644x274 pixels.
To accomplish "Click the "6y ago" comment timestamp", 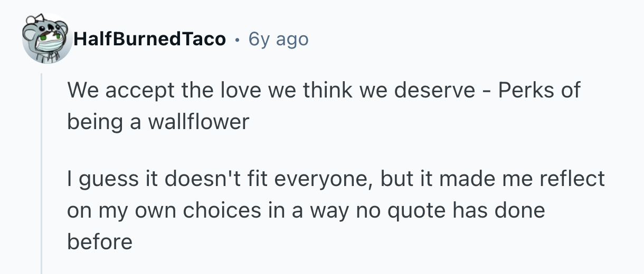I will [x=278, y=39].
